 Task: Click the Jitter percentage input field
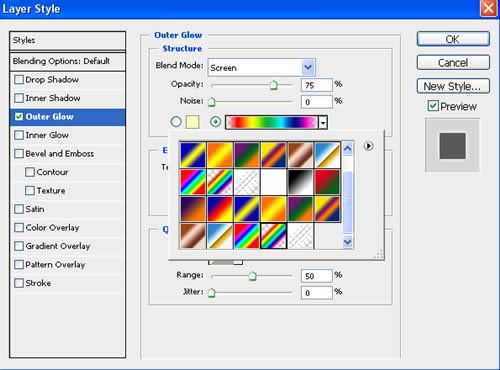pyautogui.click(x=317, y=293)
